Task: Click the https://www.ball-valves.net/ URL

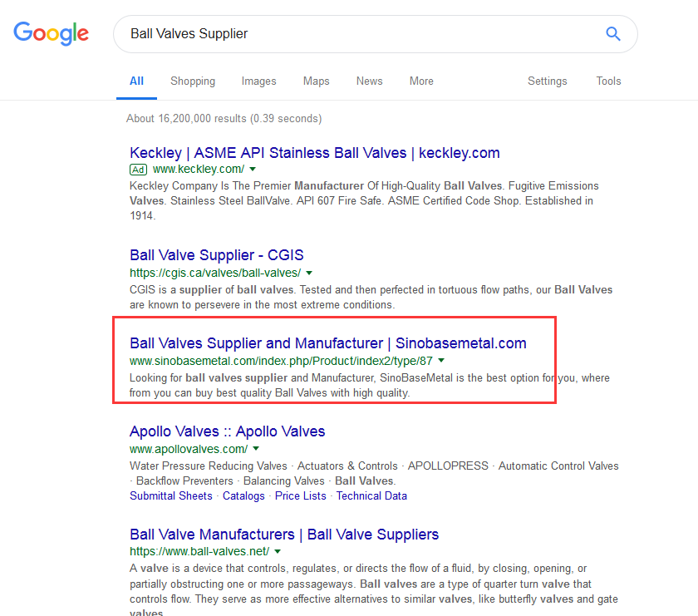Action: tap(199, 551)
